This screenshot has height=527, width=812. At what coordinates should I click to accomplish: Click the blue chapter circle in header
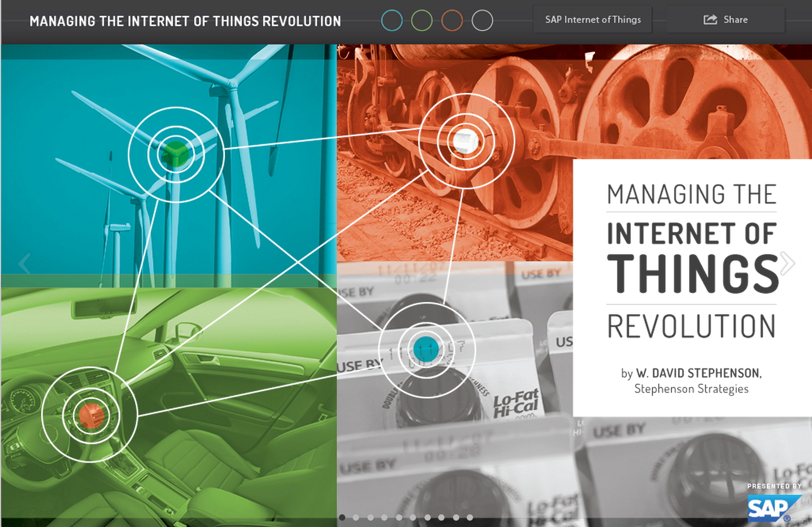(392, 21)
